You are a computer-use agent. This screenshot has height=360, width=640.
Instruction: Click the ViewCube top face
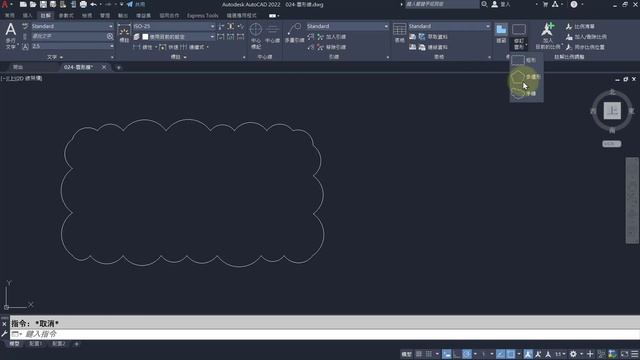[612, 111]
